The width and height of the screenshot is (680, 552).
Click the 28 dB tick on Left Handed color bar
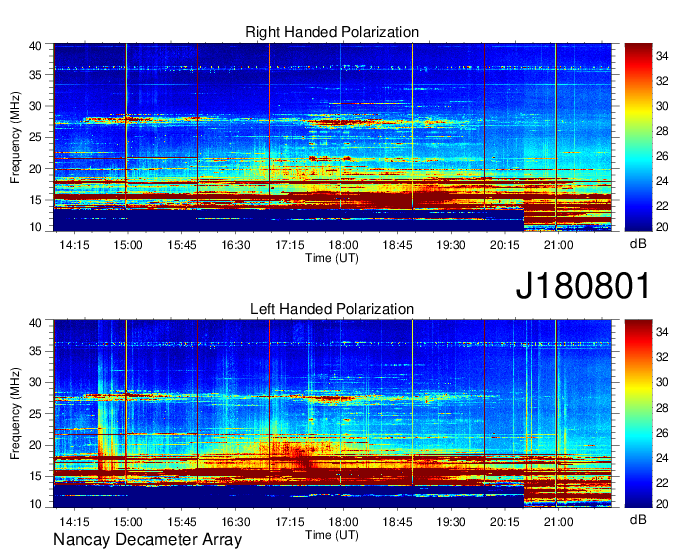[662, 408]
